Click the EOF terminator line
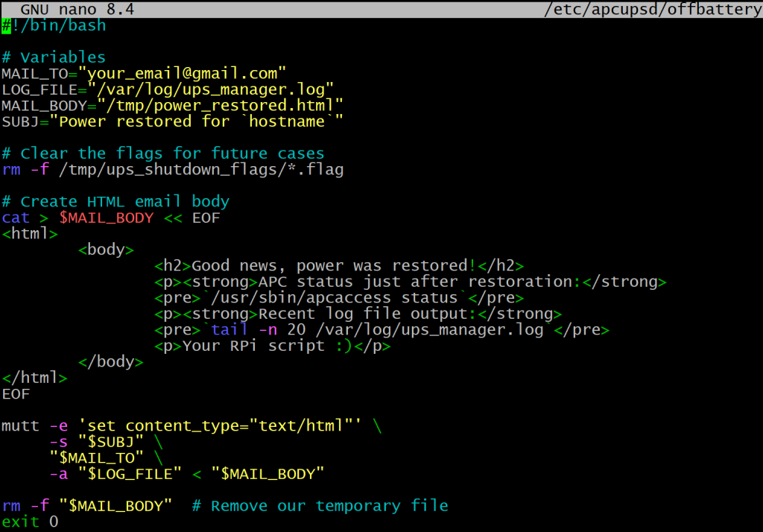Screen dimensions: 763x532 click(16, 393)
